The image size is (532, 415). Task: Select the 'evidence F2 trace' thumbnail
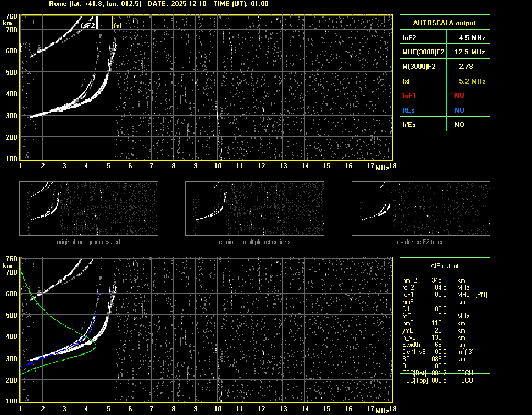click(x=421, y=209)
